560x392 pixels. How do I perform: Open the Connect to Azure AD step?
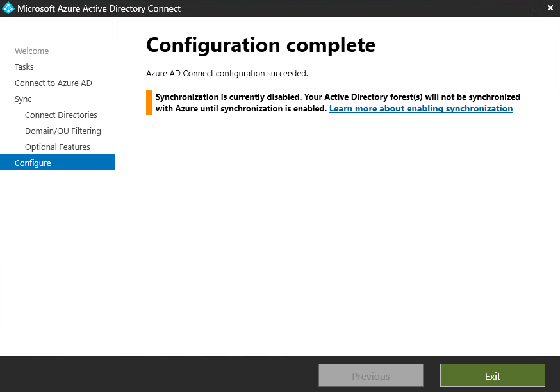click(53, 83)
